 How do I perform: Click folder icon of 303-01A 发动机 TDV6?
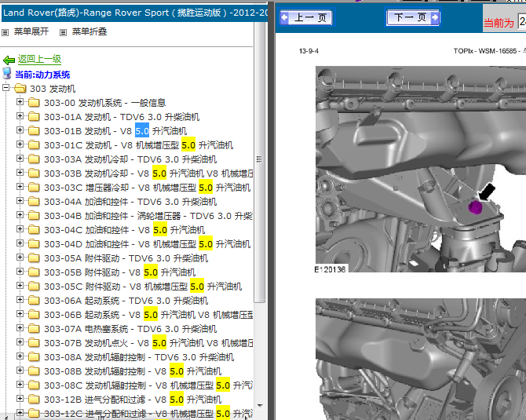point(34,116)
